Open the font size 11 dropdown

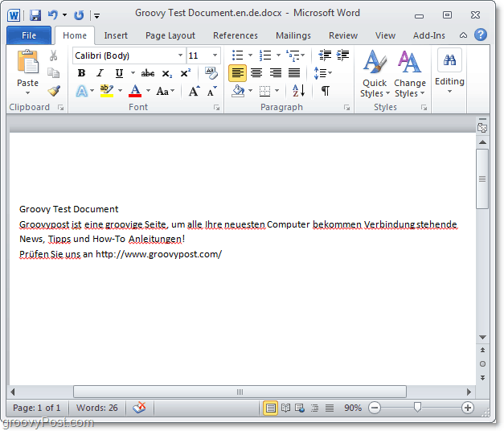click(x=215, y=55)
